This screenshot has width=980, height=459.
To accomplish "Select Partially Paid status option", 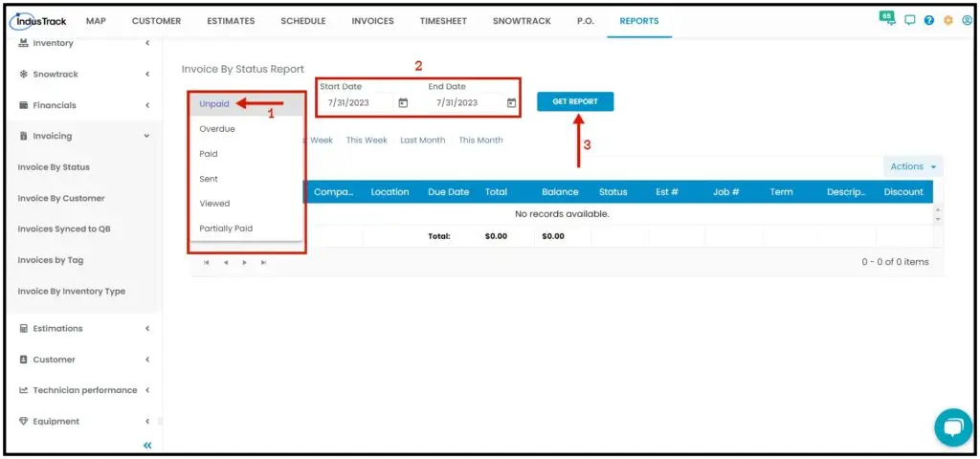I will click(247, 229).
